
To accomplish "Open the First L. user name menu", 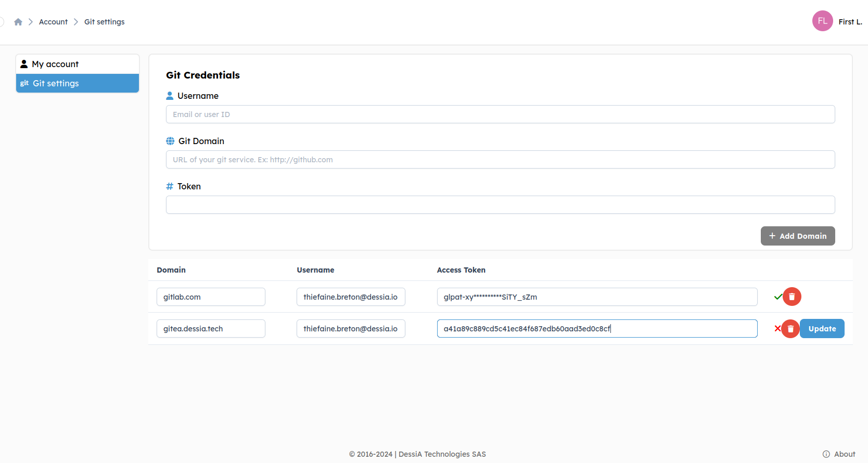I will click(850, 22).
